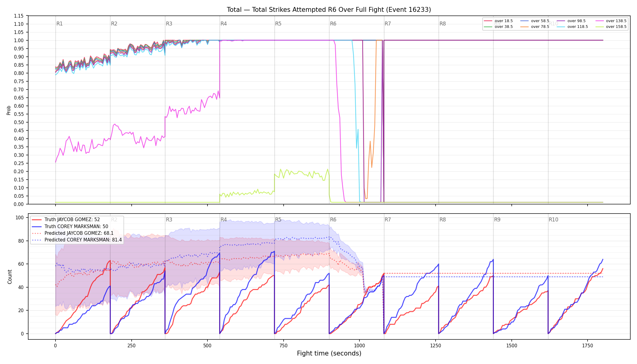Screen dimensions: 637x364
Task: Click the 1250 tick on the time axis
Action: [x=436, y=345]
